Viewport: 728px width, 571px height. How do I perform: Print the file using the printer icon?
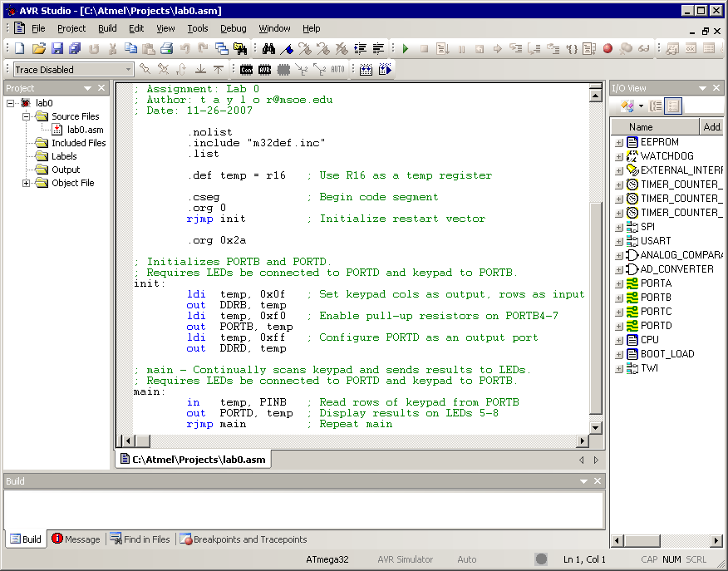tap(167, 48)
